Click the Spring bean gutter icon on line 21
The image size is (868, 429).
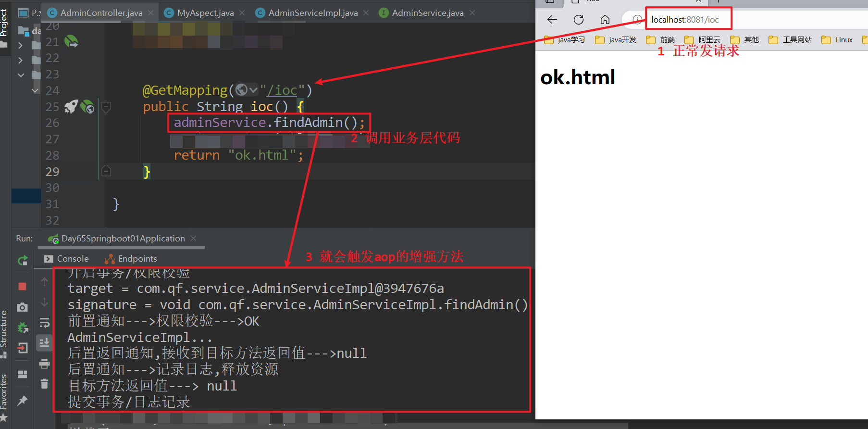[71, 41]
